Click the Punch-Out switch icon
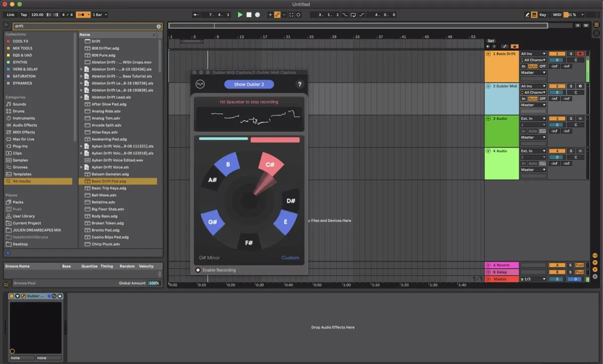The image size is (603, 364). pyautogui.click(x=362, y=15)
